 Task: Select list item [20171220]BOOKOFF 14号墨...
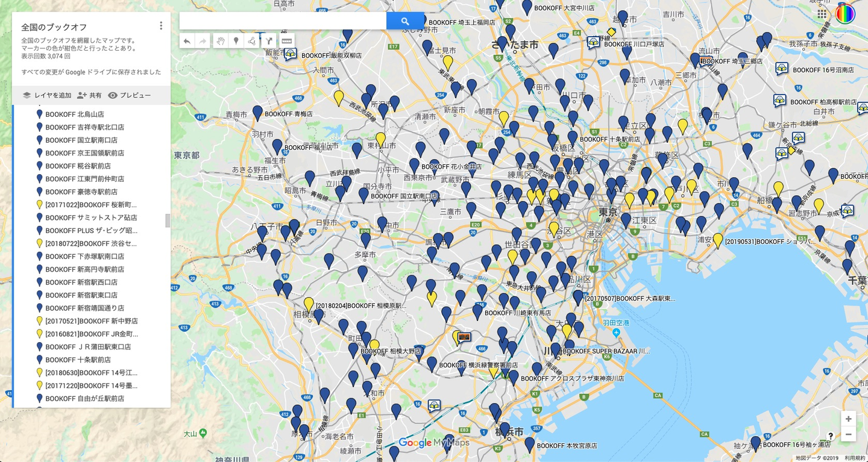[x=92, y=386]
